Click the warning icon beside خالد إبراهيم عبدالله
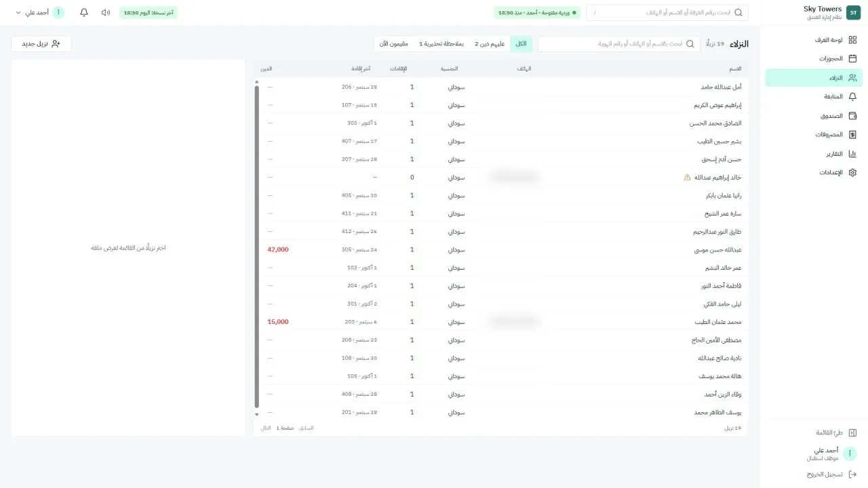Viewport: 868px width, 488px height. tap(687, 178)
